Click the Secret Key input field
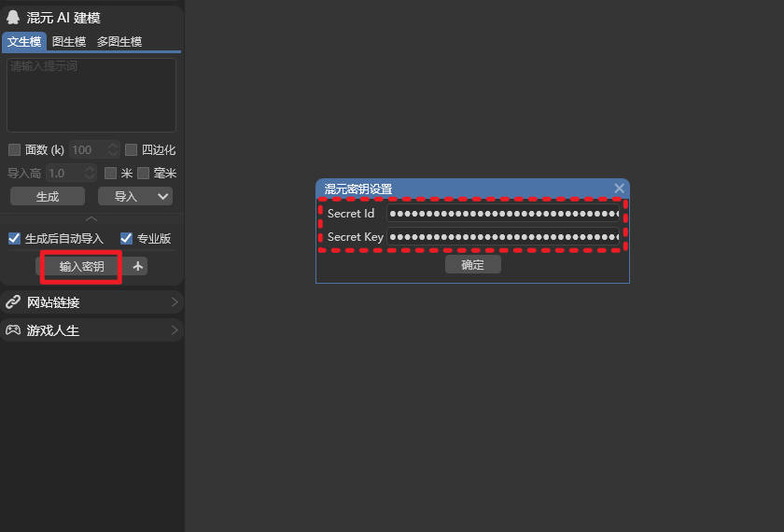This screenshot has height=532, width=784. tap(504, 237)
